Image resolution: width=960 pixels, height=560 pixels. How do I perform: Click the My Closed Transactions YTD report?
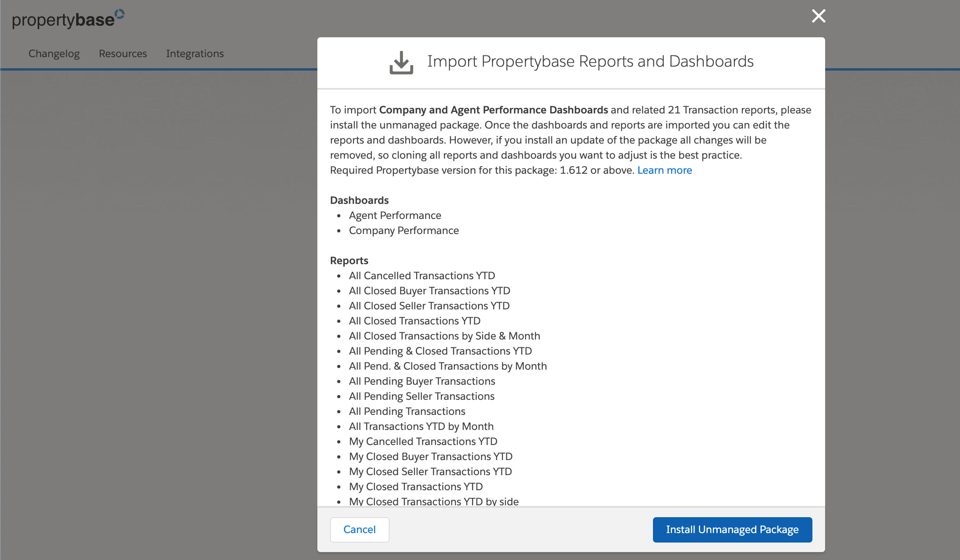coord(415,487)
